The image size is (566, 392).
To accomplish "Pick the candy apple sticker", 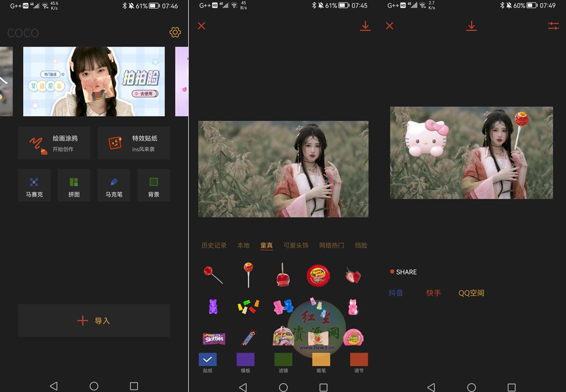I will point(283,275).
